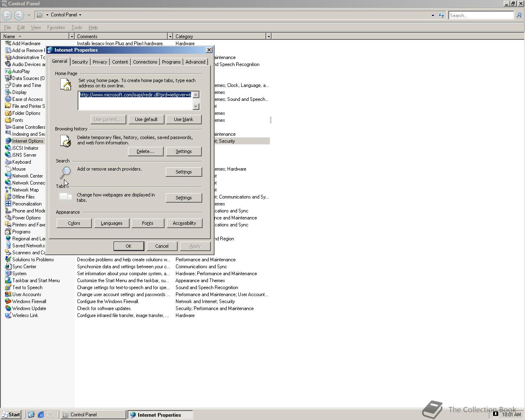Open the Content tab

tap(120, 62)
